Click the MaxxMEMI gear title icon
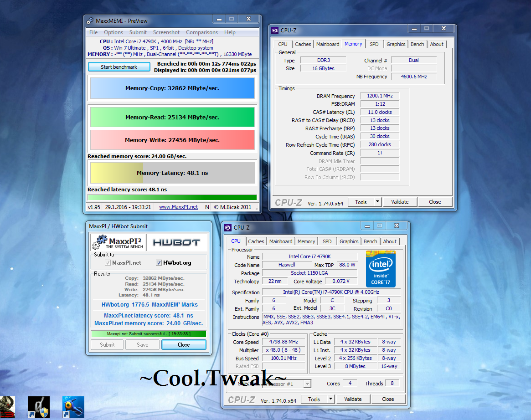 [x=90, y=21]
